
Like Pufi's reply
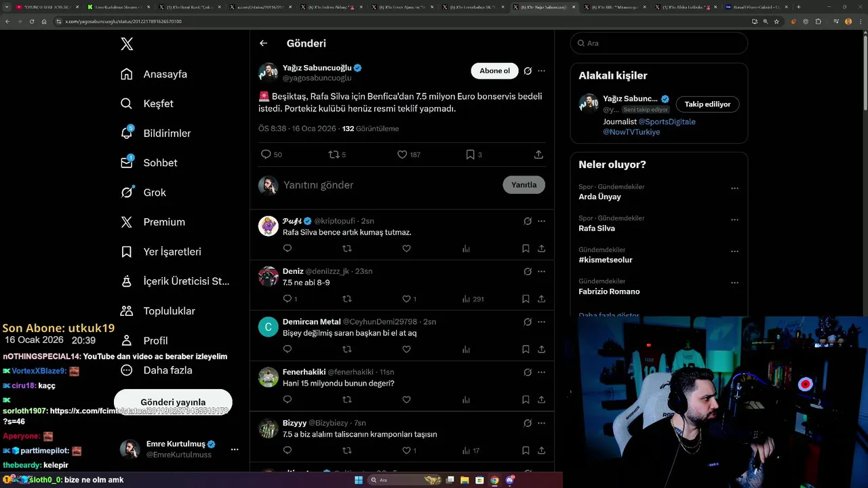point(406,249)
